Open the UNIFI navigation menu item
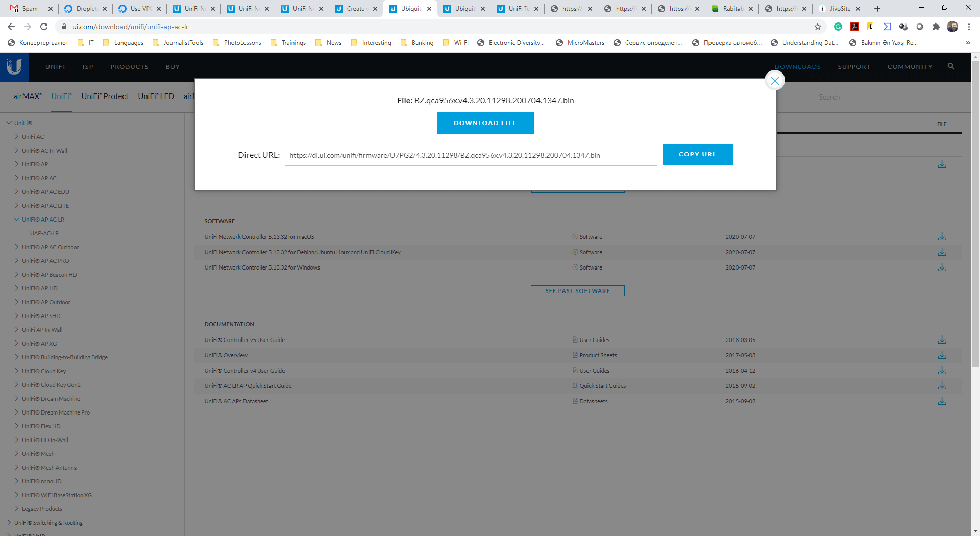The height and width of the screenshot is (536, 980). pos(55,67)
